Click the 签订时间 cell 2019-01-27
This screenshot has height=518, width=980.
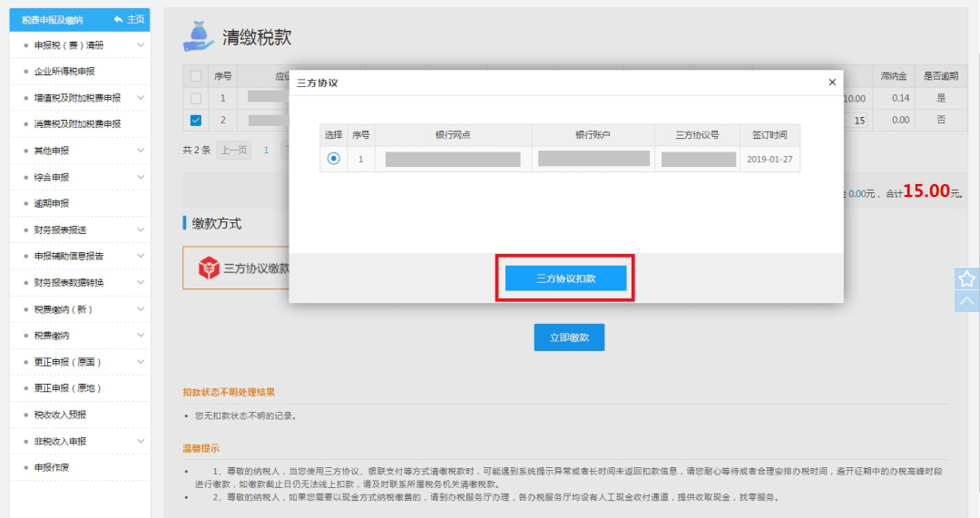(769, 160)
